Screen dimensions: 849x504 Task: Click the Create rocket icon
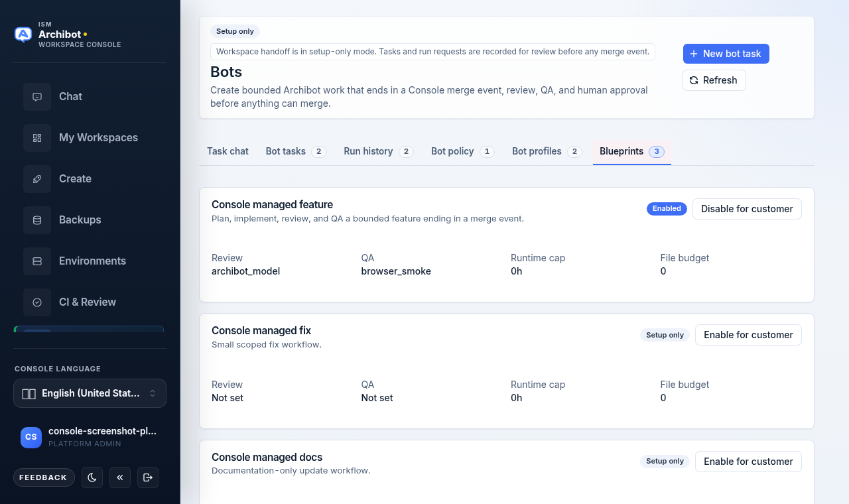point(37,179)
